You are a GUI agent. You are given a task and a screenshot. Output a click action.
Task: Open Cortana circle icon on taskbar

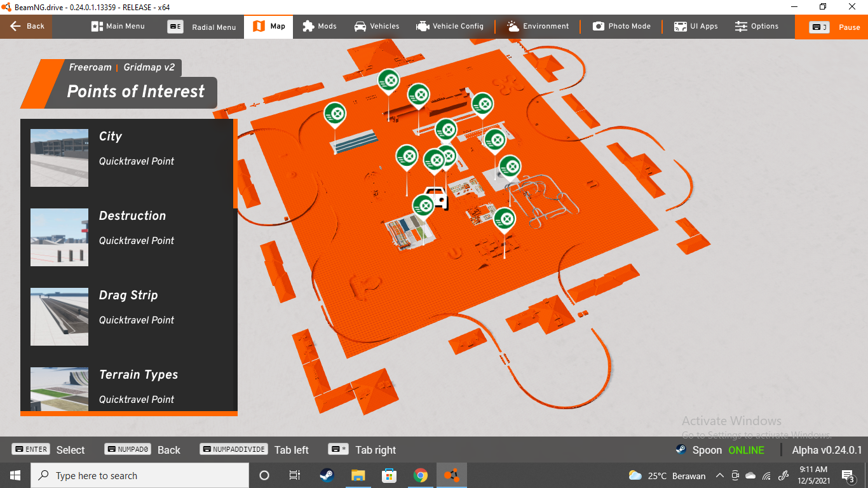[x=264, y=475]
